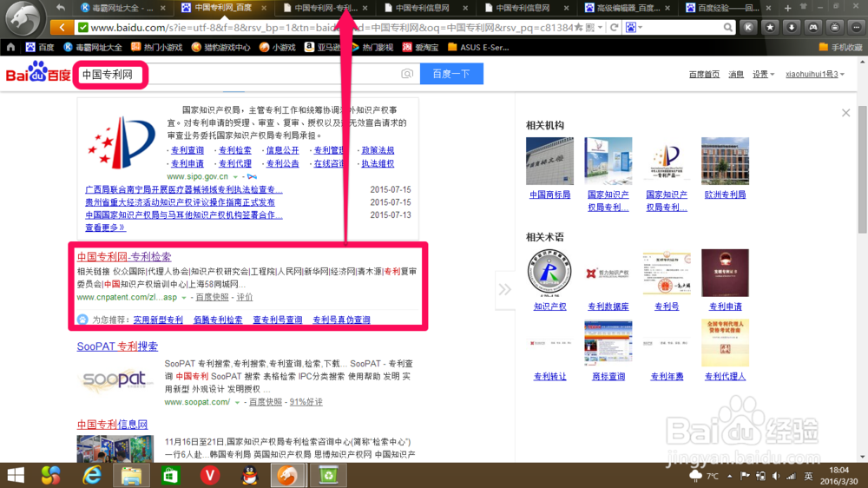The height and width of the screenshot is (488, 868).
Task: Click the 百度一下 search button
Action: click(451, 74)
